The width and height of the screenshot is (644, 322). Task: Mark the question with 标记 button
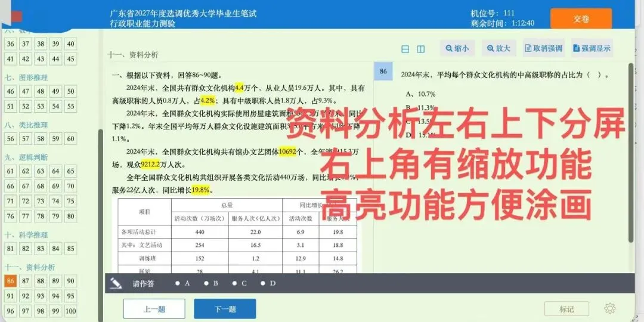(x=566, y=309)
